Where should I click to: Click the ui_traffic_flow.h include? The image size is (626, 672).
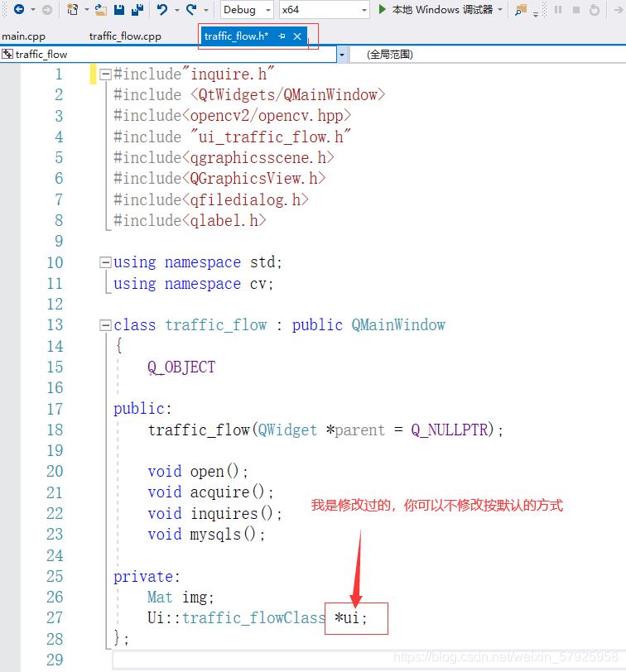[271, 137]
